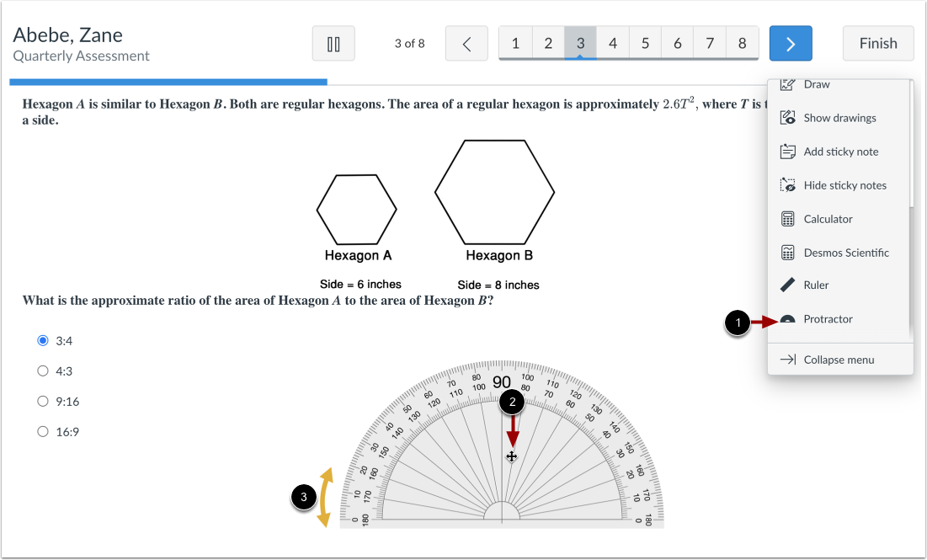
Task: Hide sticky notes
Action: (x=787, y=184)
